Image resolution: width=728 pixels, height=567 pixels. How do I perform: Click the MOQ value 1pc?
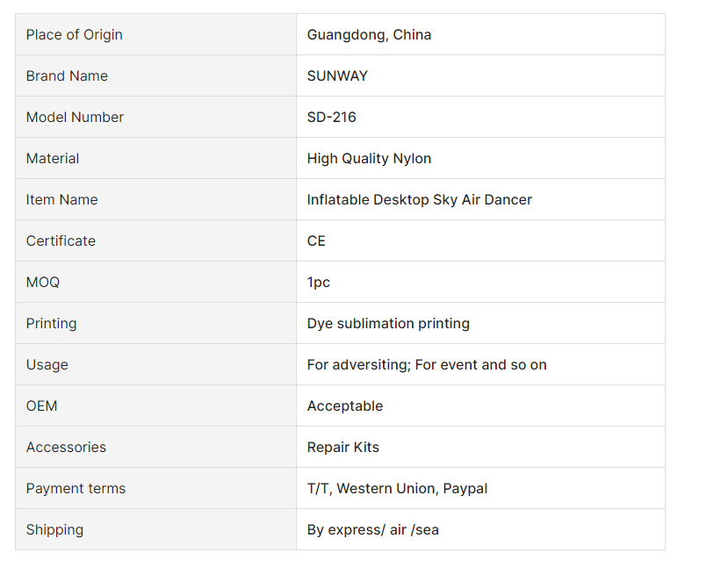319,282
